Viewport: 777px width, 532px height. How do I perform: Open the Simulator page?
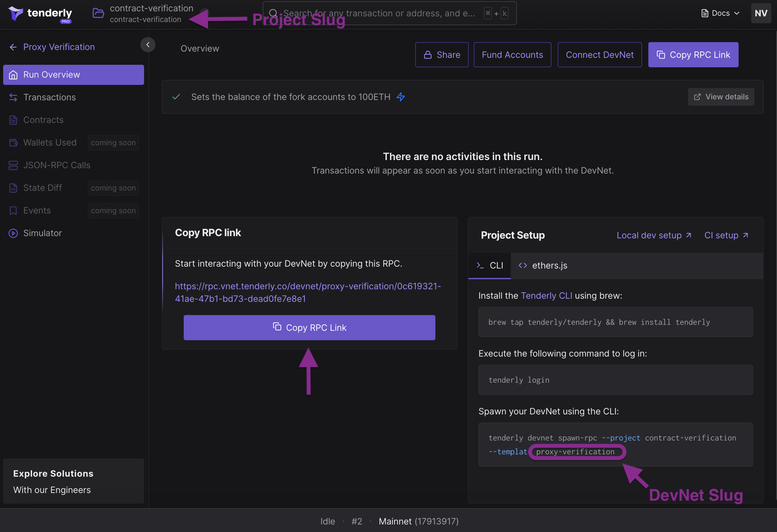pyautogui.click(x=74, y=233)
